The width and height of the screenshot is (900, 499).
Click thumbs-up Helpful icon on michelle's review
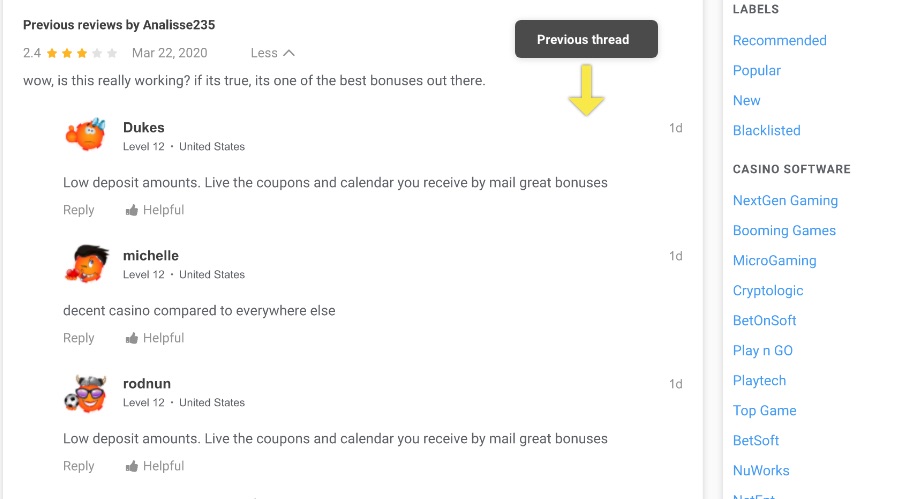point(132,338)
